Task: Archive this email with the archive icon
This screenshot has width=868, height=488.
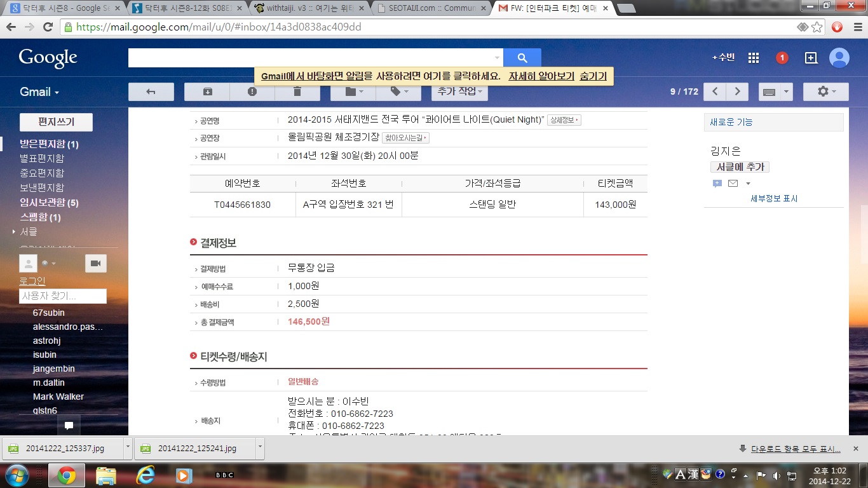Action: pyautogui.click(x=207, y=91)
